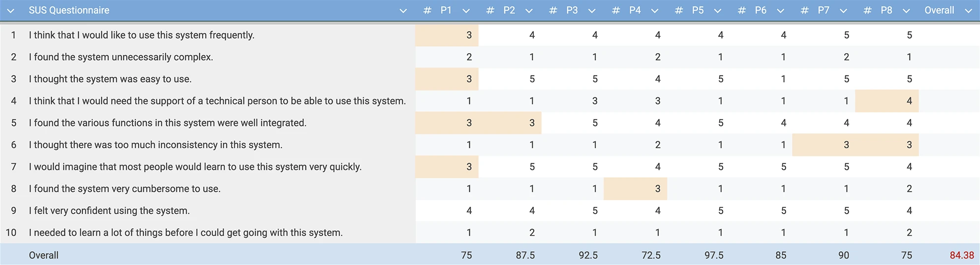Screen dimensions: 980x265
Task: Click highlighted P8 cell in question 4 row
Action: point(887,101)
